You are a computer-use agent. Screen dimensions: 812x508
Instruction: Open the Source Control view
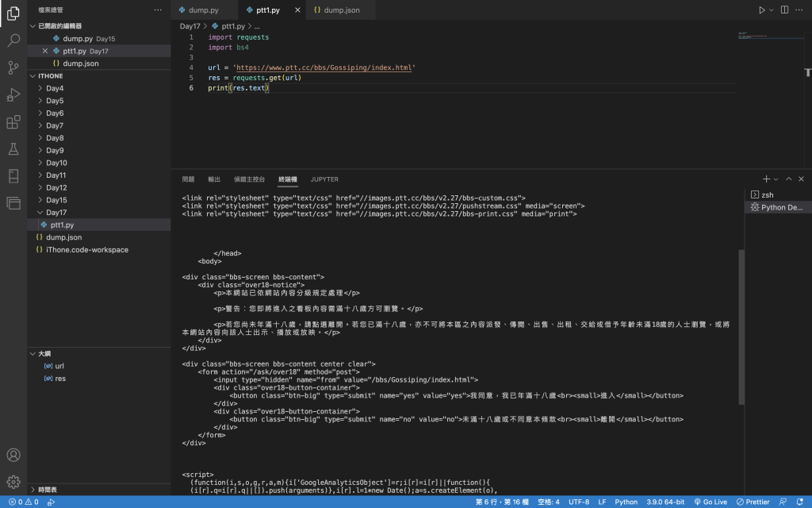(13, 67)
